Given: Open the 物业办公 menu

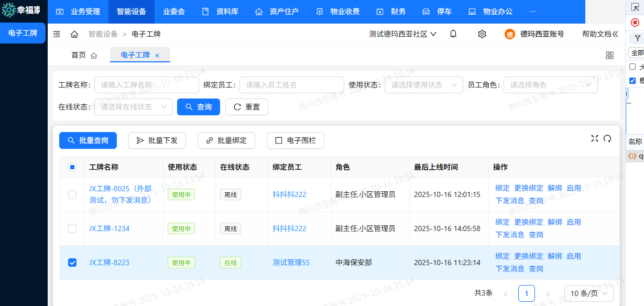Looking at the screenshot, I should [490, 12].
